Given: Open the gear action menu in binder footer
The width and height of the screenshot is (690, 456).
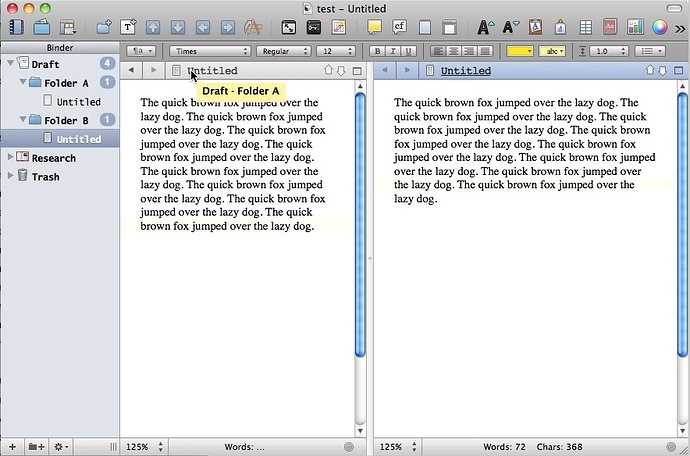Looking at the screenshot, I should [62, 447].
